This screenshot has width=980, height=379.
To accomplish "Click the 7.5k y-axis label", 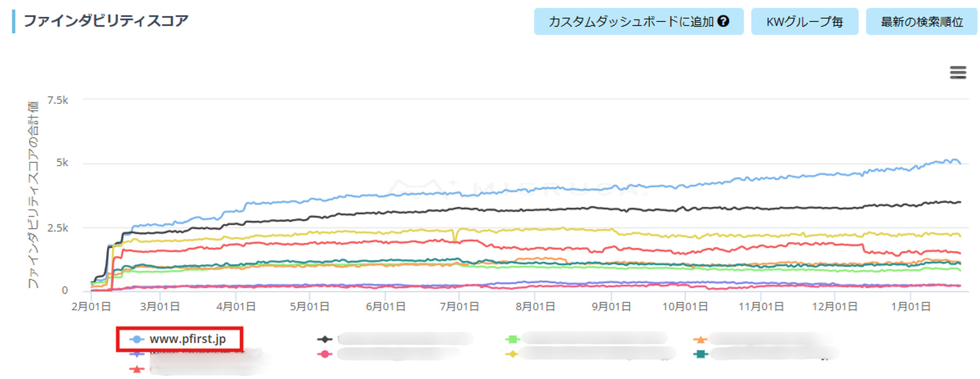I will [57, 99].
